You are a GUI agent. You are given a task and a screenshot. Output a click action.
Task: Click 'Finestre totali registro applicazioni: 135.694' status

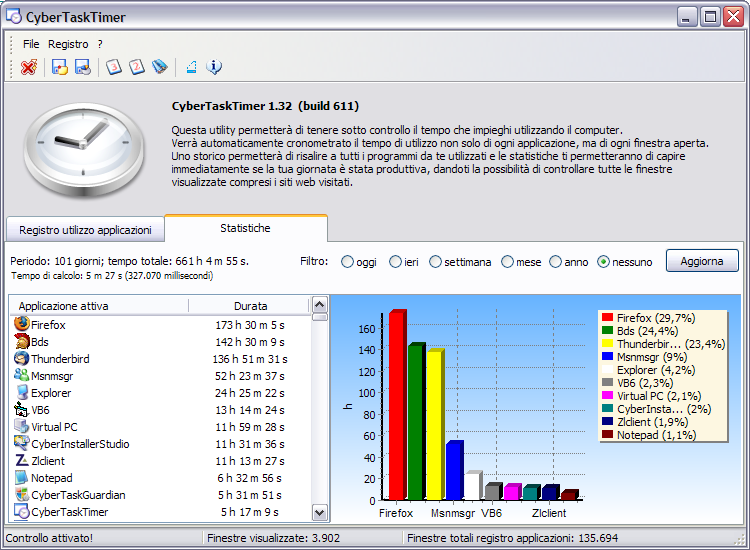click(512, 538)
